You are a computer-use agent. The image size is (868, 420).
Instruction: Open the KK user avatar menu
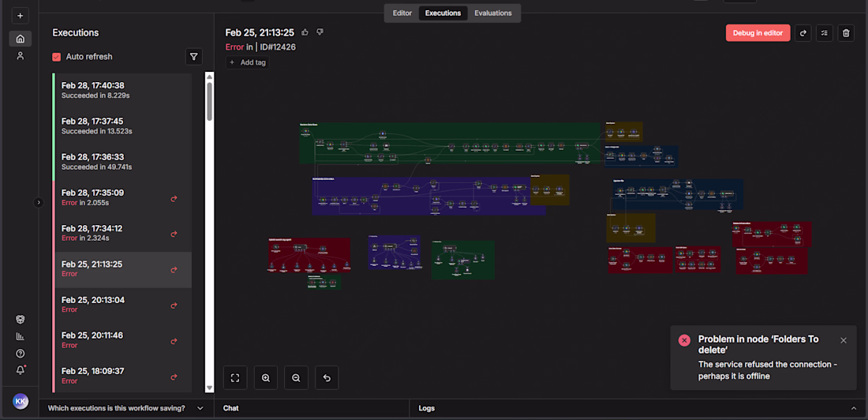[21, 402]
